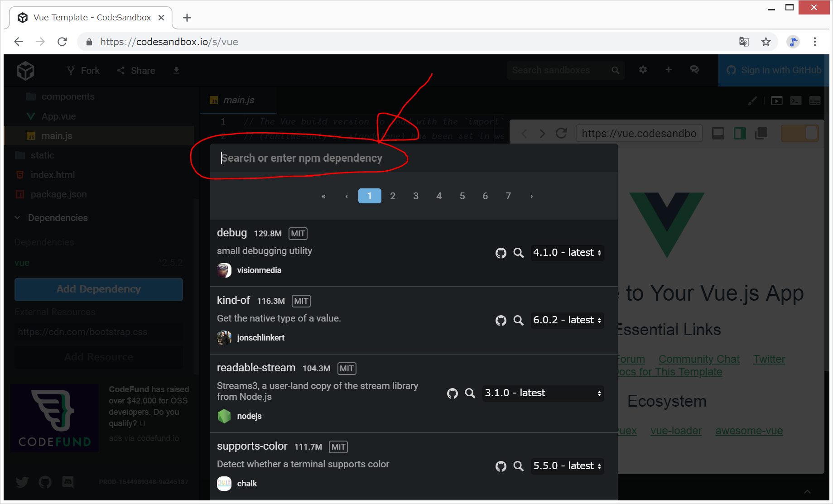Click Sign in with GitHub

[774, 70]
